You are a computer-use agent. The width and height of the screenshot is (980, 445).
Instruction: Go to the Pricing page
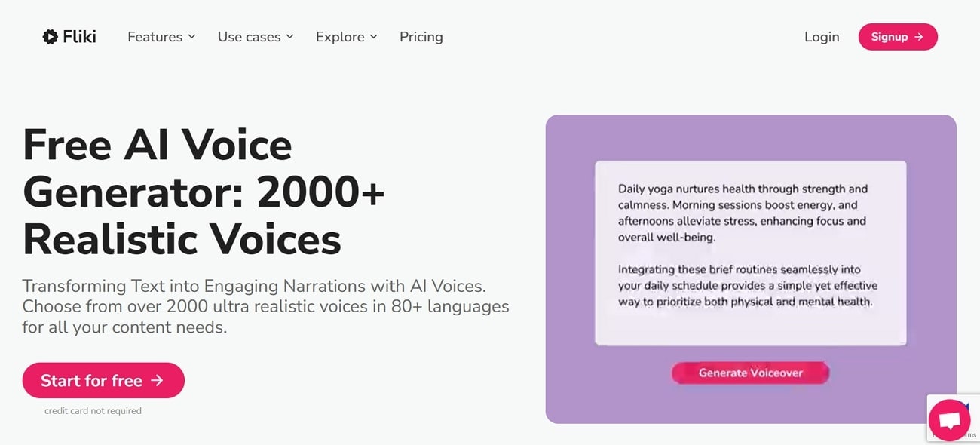[x=421, y=37]
